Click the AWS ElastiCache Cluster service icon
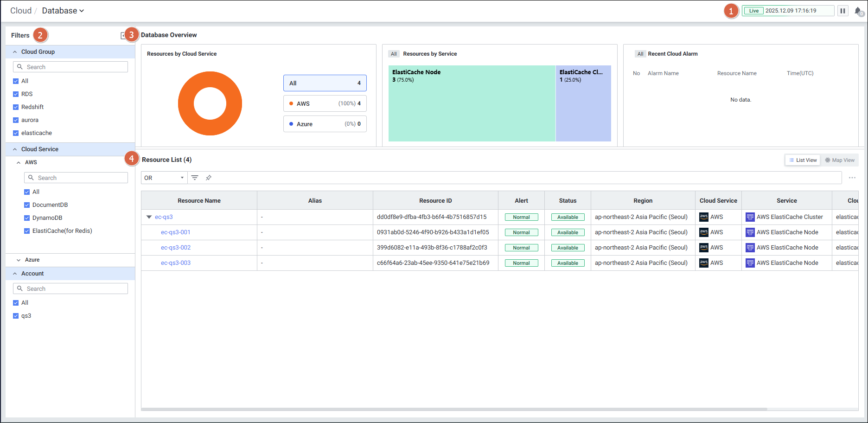Image resolution: width=868 pixels, height=423 pixels. coord(750,217)
